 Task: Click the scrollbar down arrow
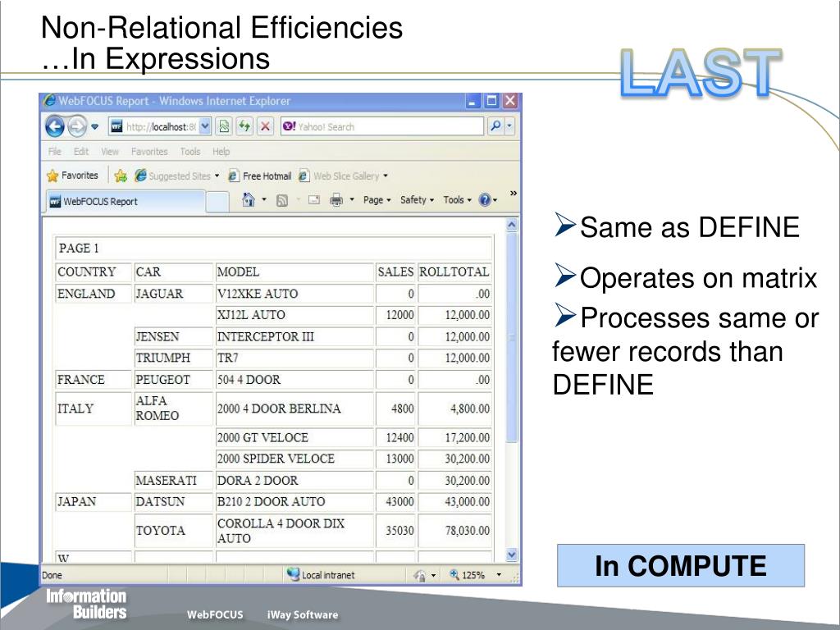pos(512,555)
